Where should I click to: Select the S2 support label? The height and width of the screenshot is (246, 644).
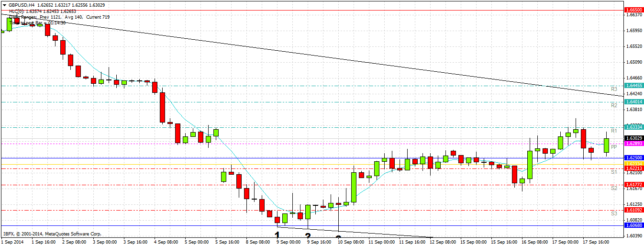pos(614,189)
